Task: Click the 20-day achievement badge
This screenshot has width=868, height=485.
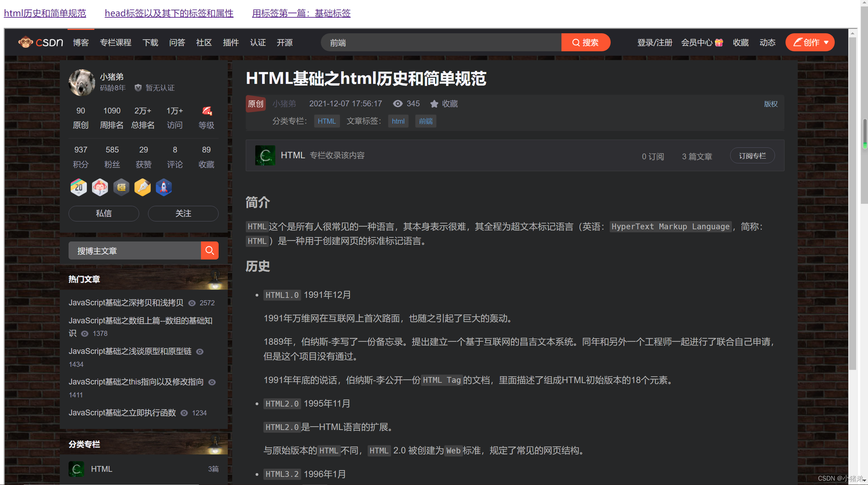Action: click(x=78, y=187)
